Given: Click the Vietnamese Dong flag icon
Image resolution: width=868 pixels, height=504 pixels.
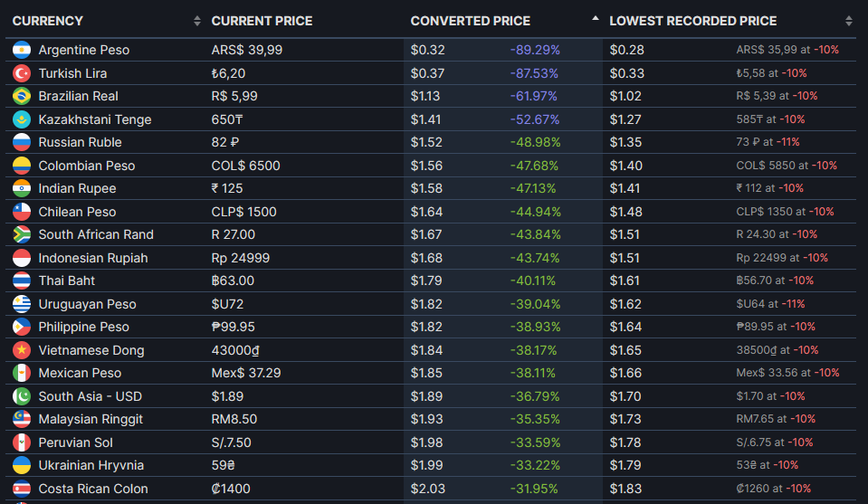Looking at the screenshot, I should [22, 350].
